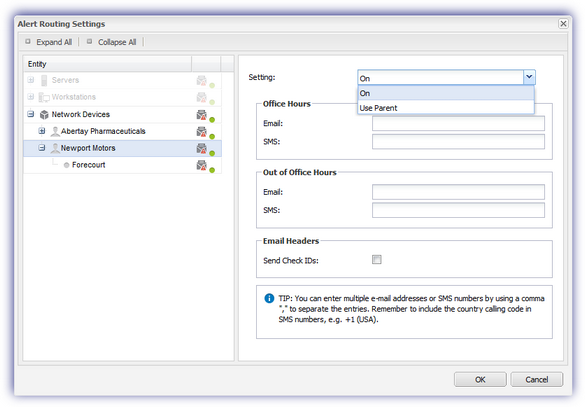Screen dimensions: 585x407
Task: Click the Abertay Pharmaceuticals alert mail icon
Action: [x=201, y=131]
